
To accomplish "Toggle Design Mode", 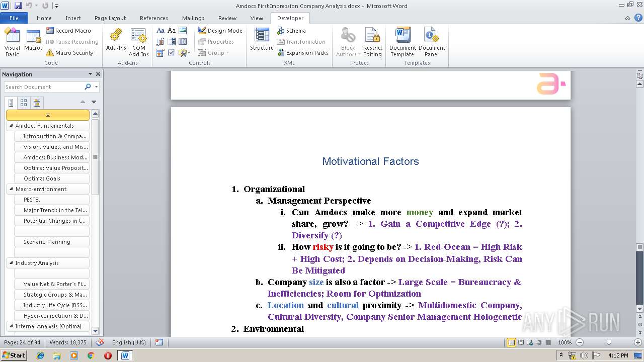I will (220, 31).
